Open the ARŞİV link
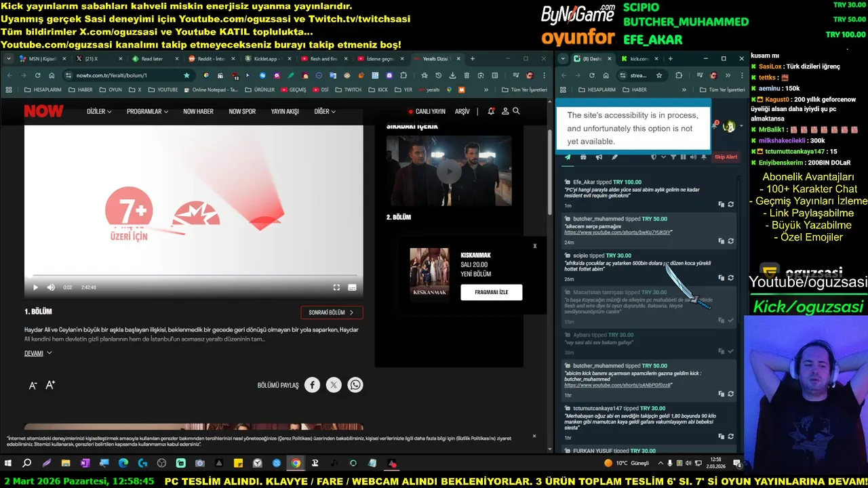 tap(462, 111)
